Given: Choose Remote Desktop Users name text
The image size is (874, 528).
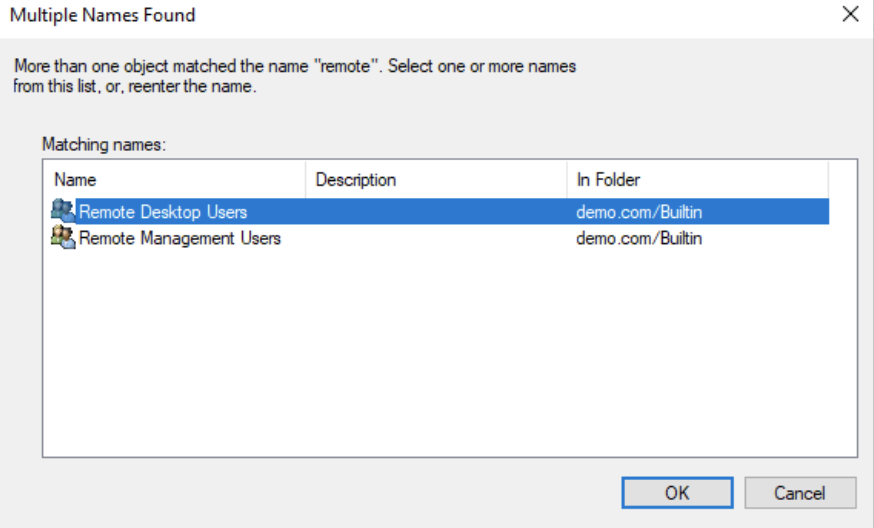Looking at the screenshot, I should tap(163, 212).
